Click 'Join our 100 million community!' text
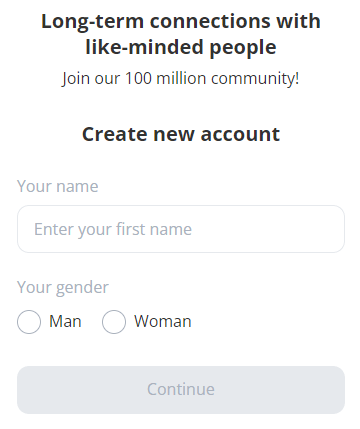Image resolution: width=360 pixels, height=429 pixels. pos(181,79)
